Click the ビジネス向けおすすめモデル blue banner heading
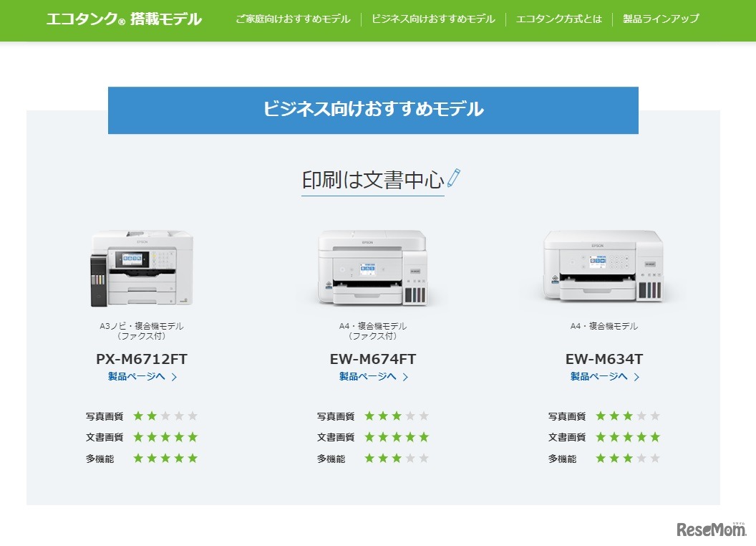 (x=373, y=110)
